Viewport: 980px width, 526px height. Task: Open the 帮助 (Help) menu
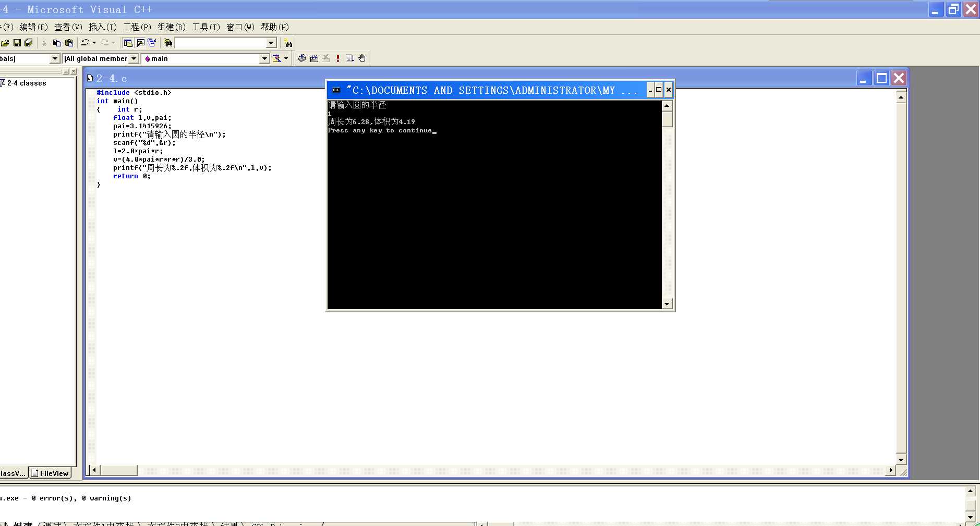pos(274,27)
